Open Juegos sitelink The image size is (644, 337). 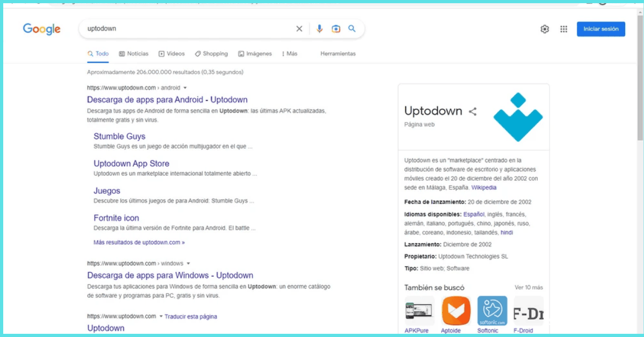107,191
